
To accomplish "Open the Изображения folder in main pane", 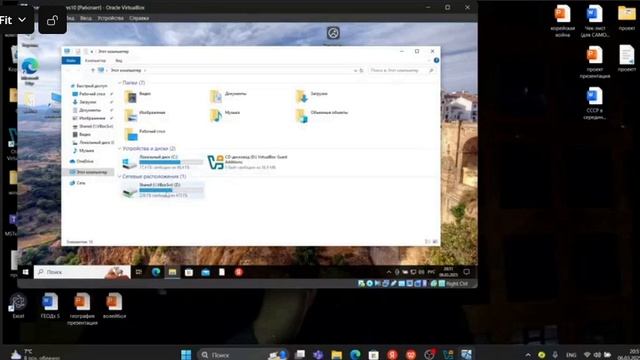I will pyautogui.click(x=145, y=115).
